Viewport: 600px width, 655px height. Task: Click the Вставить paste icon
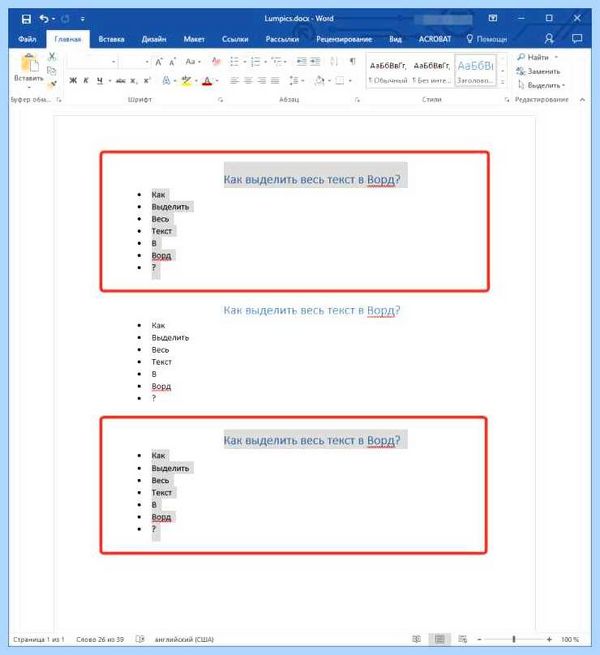[29, 65]
